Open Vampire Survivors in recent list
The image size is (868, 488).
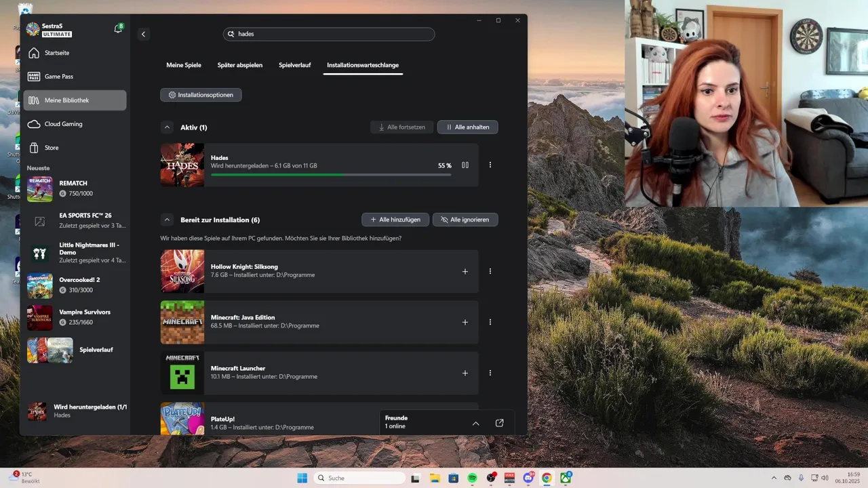click(76, 317)
